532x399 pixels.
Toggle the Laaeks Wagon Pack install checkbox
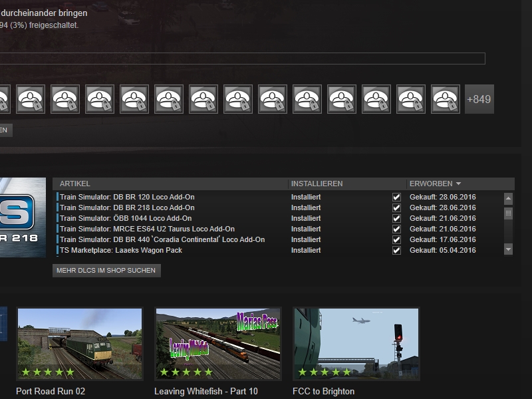click(x=396, y=250)
